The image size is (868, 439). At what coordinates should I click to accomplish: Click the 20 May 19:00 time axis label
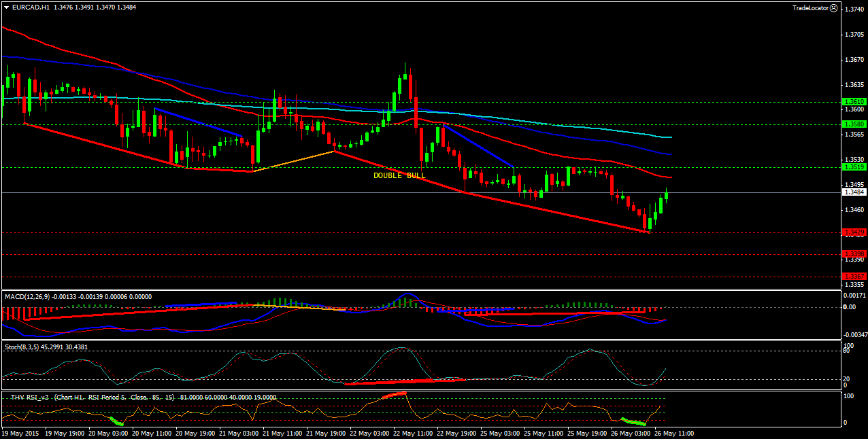pyautogui.click(x=197, y=433)
